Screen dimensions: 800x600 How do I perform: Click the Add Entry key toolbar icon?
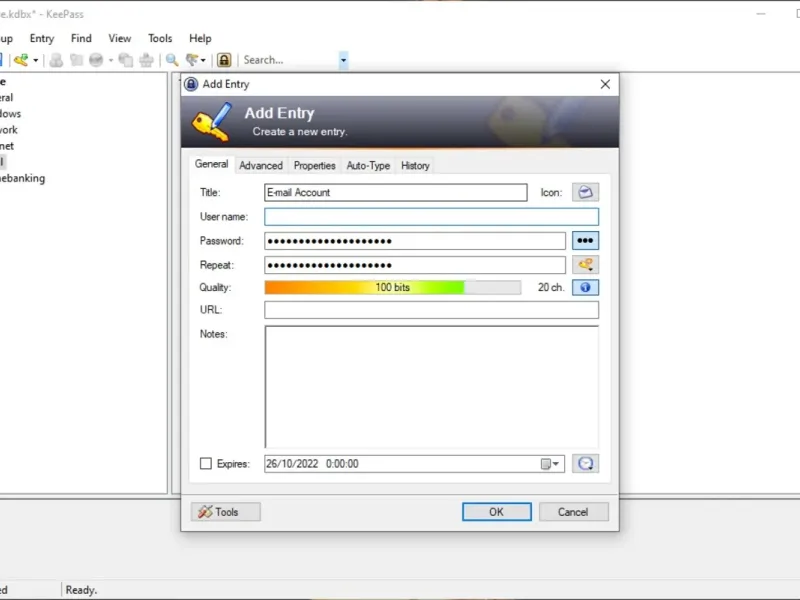(x=21, y=60)
